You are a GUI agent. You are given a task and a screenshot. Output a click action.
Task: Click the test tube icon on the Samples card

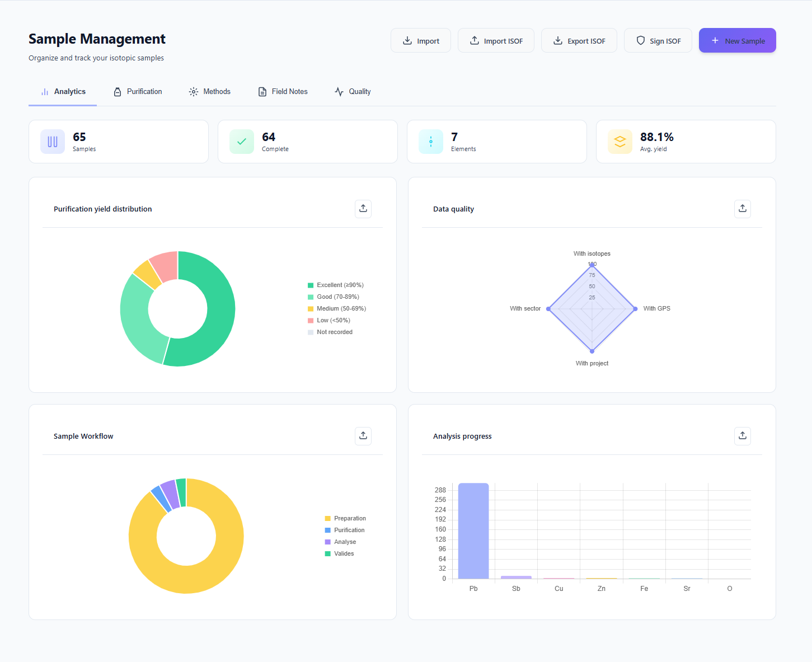pyautogui.click(x=52, y=142)
